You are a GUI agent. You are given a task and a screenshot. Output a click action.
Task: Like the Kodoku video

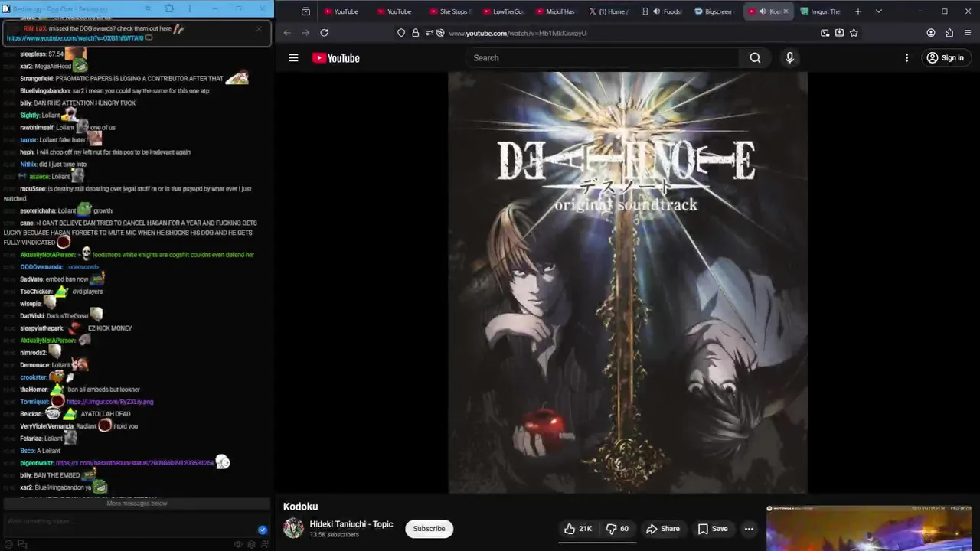578,529
